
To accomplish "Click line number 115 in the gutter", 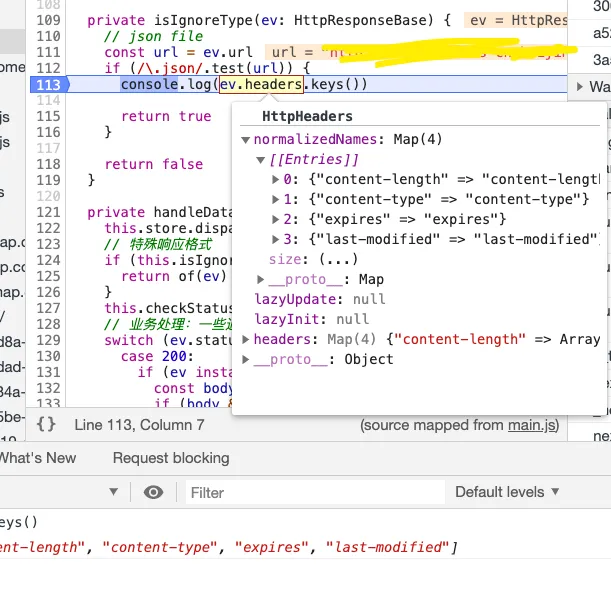I will point(48,116).
